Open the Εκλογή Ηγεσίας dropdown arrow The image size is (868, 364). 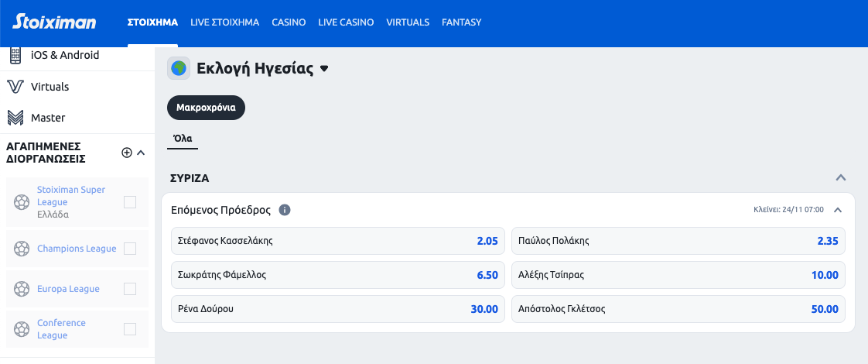coord(324,69)
